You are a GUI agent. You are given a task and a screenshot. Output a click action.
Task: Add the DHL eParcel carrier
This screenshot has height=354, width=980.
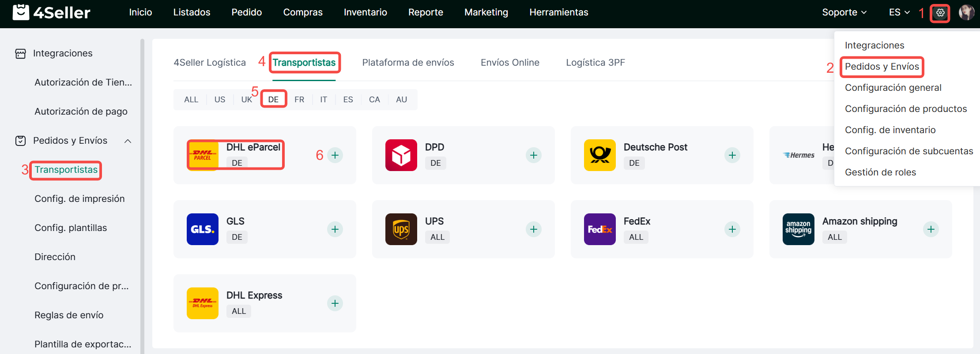click(335, 155)
